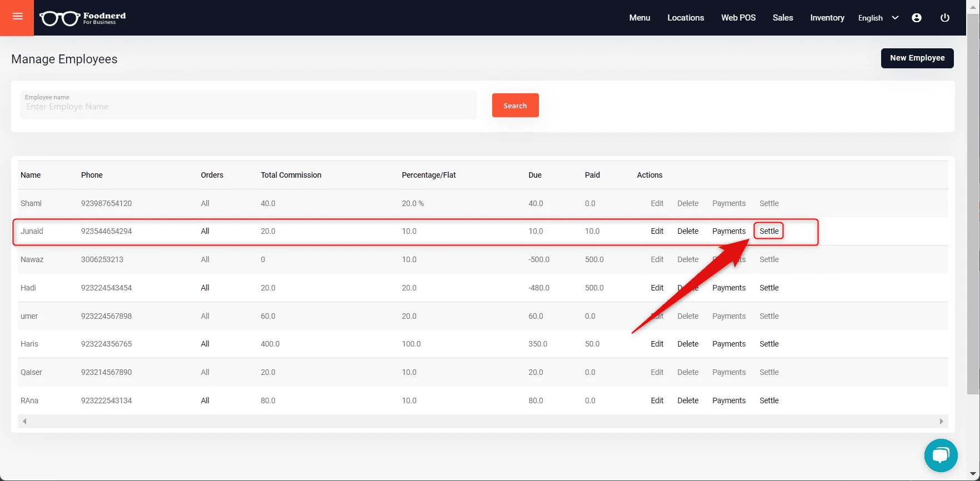Open the live chat widget
980x481 pixels.
tap(941, 455)
